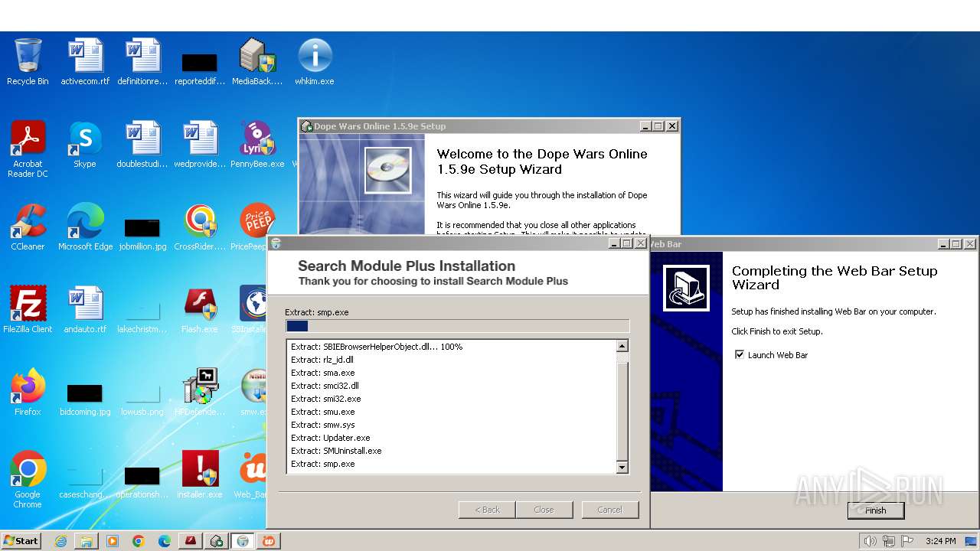The image size is (980, 551).
Task: Open the Recycle Bin desktop icon
Action: pyautogui.click(x=28, y=62)
